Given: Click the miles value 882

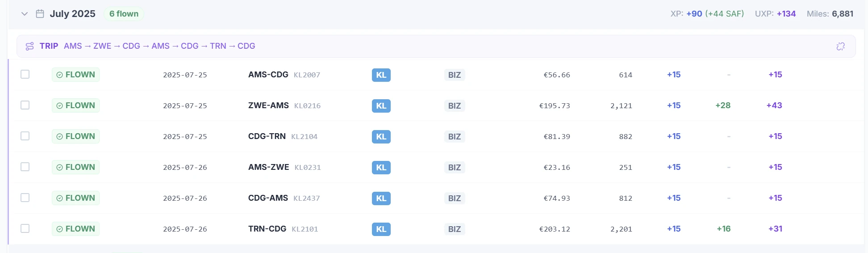Looking at the screenshot, I should coord(626,137).
